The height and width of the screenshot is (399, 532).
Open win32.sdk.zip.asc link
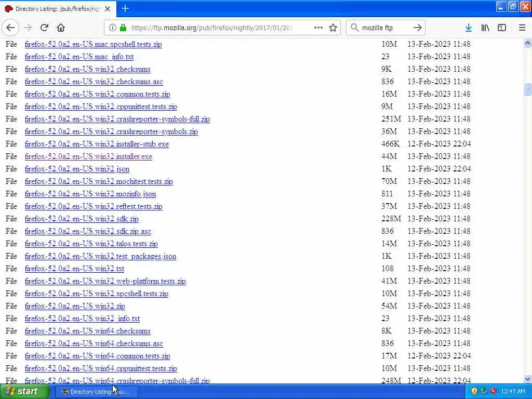tap(88, 231)
